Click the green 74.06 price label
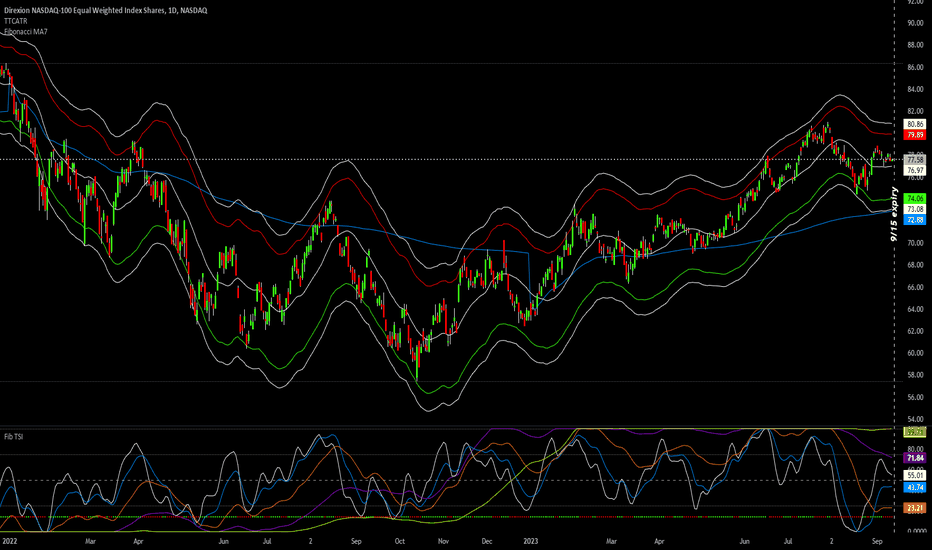932x550 pixels. [x=915, y=199]
